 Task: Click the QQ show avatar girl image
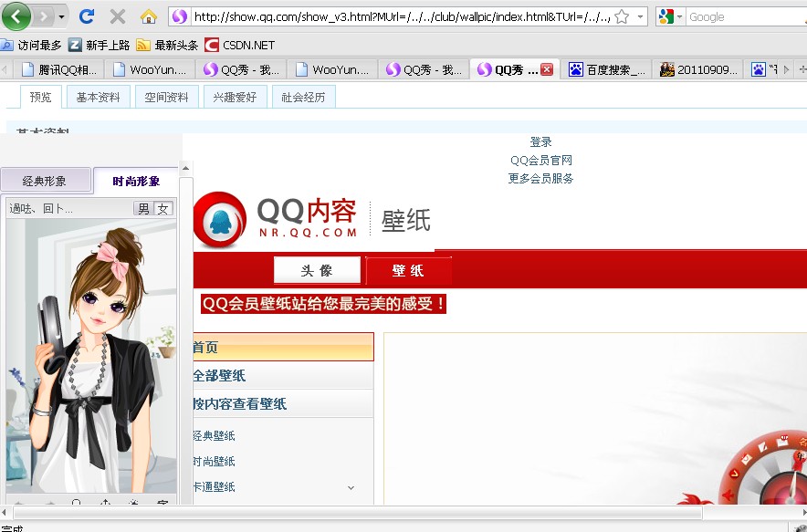[x=91, y=356]
